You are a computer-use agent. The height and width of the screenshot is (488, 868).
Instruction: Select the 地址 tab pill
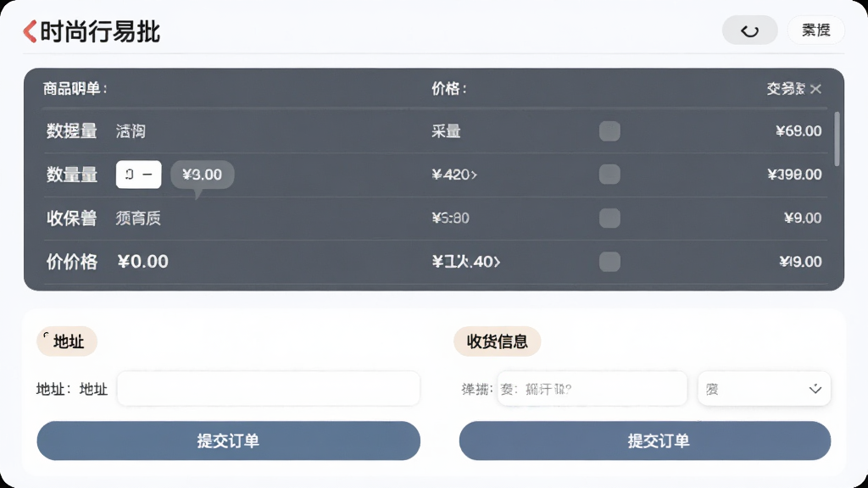pyautogui.click(x=67, y=341)
